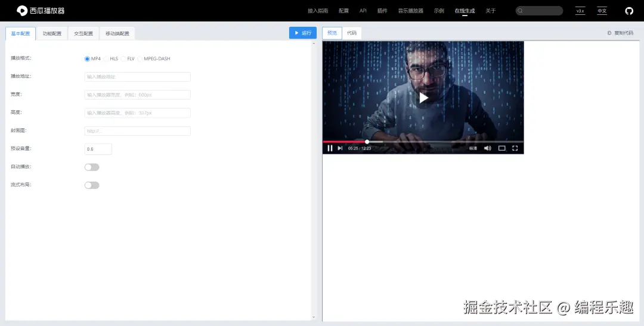Viewport: 644px width, 326px height.
Task: Open 关于 nav item
Action: [490, 11]
